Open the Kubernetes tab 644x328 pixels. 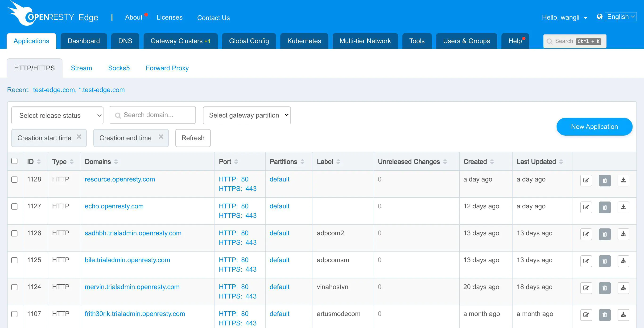[304, 41]
